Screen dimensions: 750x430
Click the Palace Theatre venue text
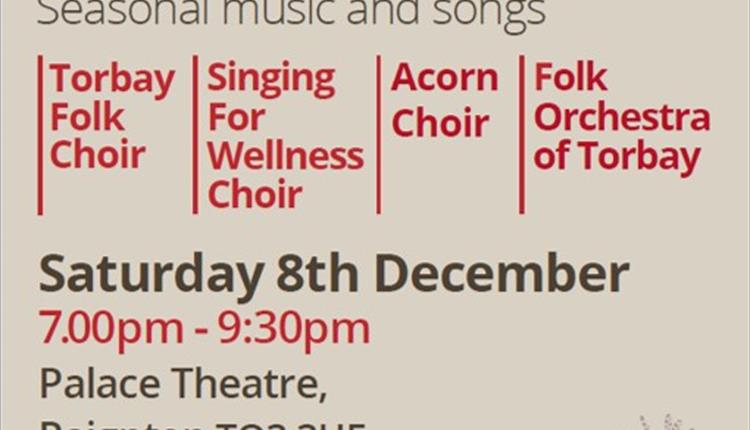click(x=183, y=383)
